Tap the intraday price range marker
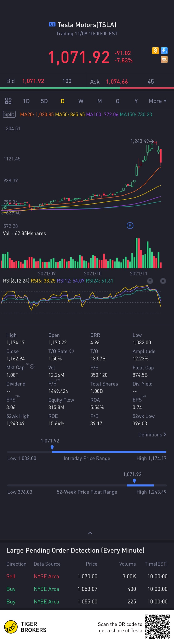Image resolution: width=174 pixels, height=644 pixels. pyautogui.click(x=52, y=447)
